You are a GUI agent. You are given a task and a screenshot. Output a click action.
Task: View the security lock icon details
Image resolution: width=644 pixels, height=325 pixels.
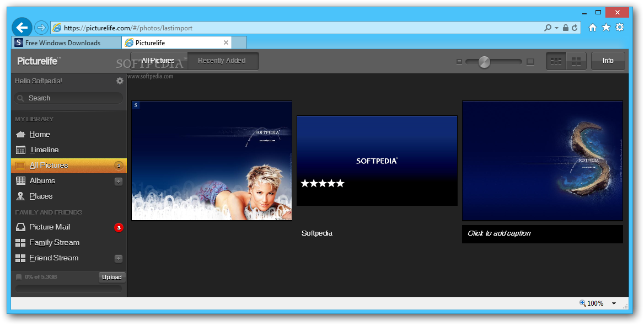pos(566,28)
